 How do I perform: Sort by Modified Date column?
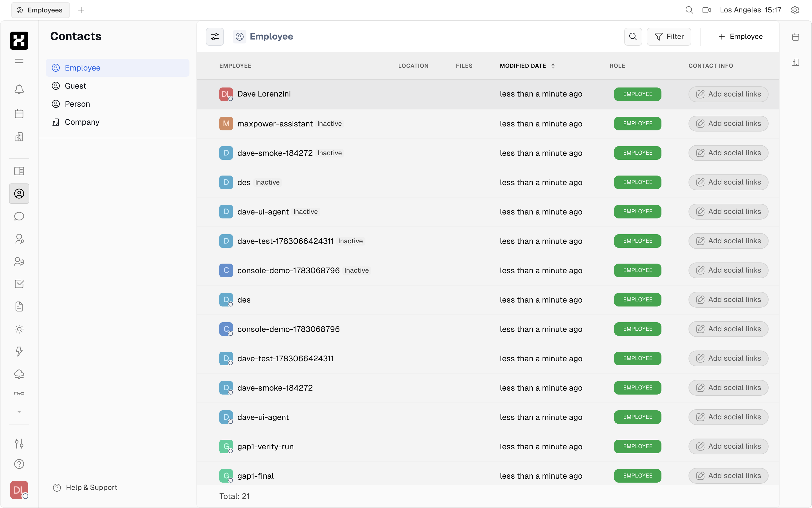click(527, 66)
